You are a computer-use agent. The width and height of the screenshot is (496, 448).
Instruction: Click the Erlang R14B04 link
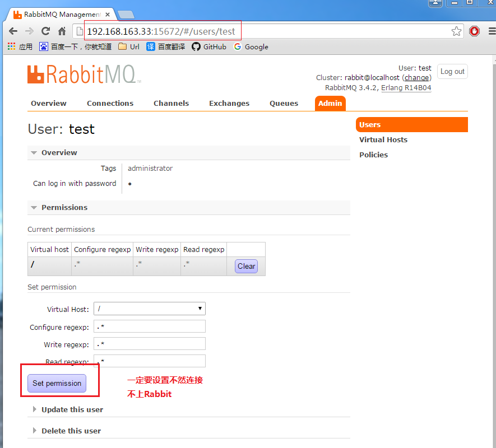pos(406,88)
